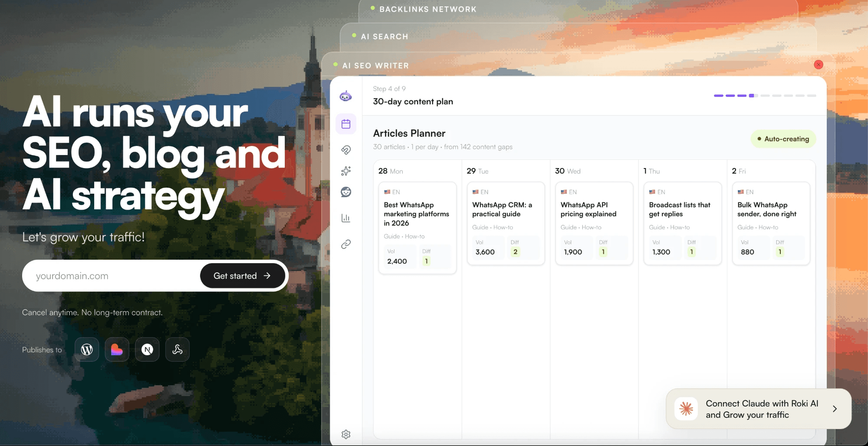The width and height of the screenshot is (868, 446).
Task: Open the paperclip rocket sidebar icon
Action: click(x=346, y=150)
